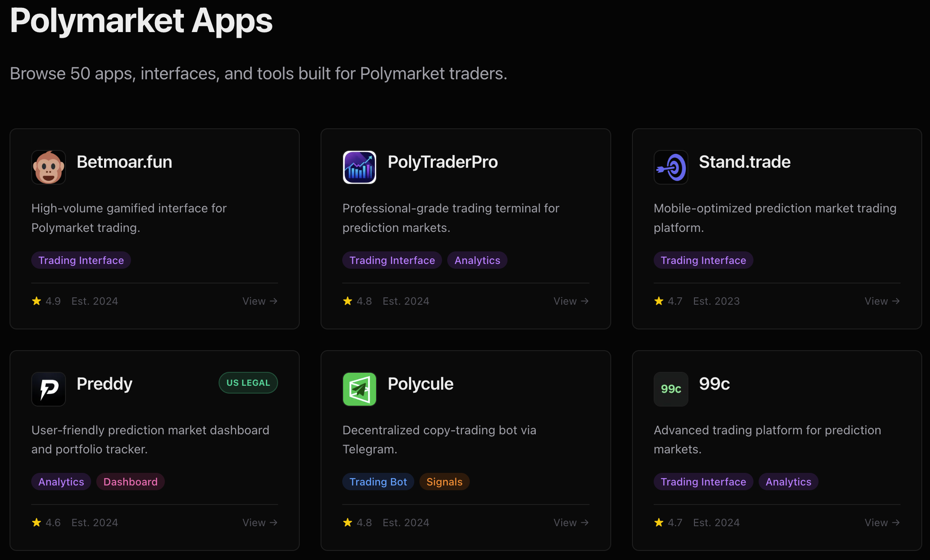
Task: Select the 99c app icon
Action: tap(671, 389)
